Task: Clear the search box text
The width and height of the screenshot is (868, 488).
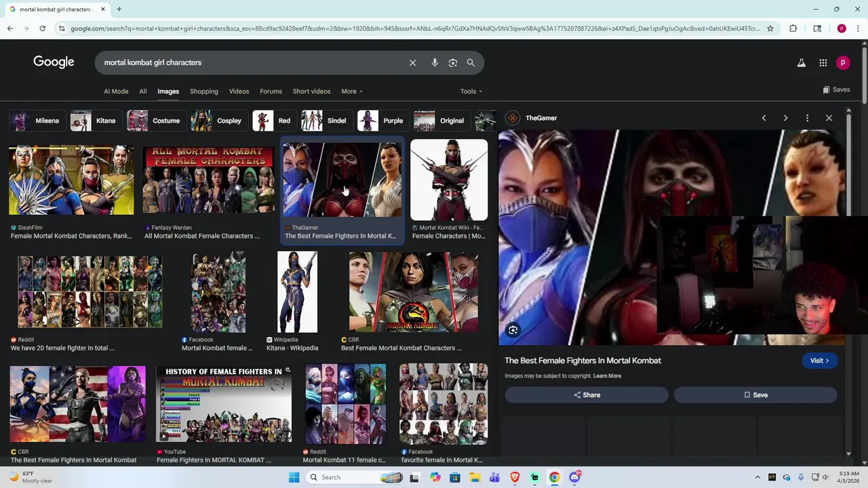Action: point(412,62)
